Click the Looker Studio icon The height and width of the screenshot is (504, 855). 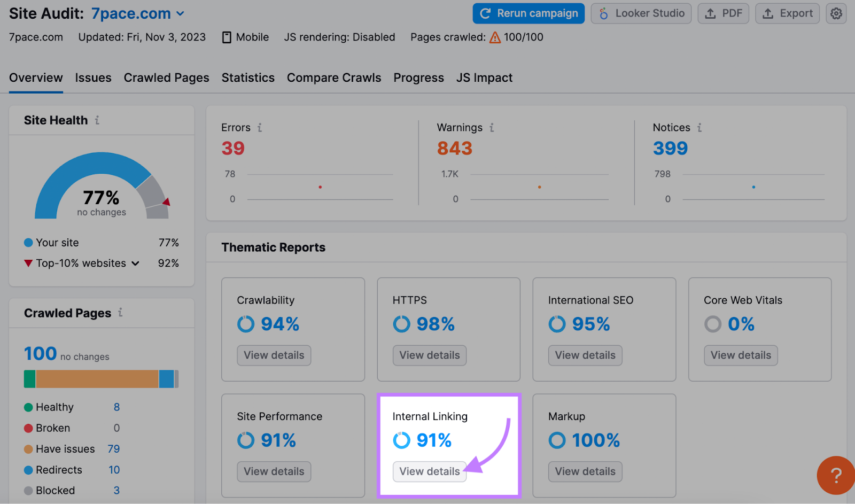[604, 13]
